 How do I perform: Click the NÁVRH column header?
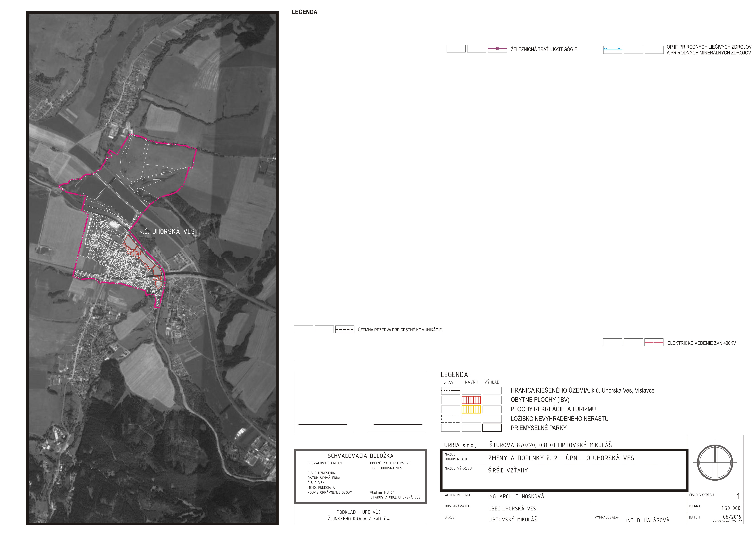point(471,382)
